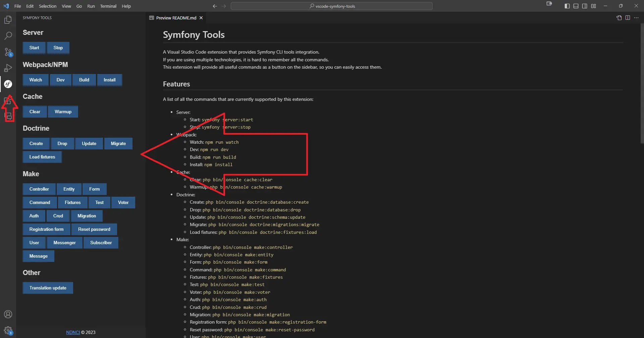This screenshot has width=644, height=338.
Task: Close the Preview README.md tab
Action: 201,18
